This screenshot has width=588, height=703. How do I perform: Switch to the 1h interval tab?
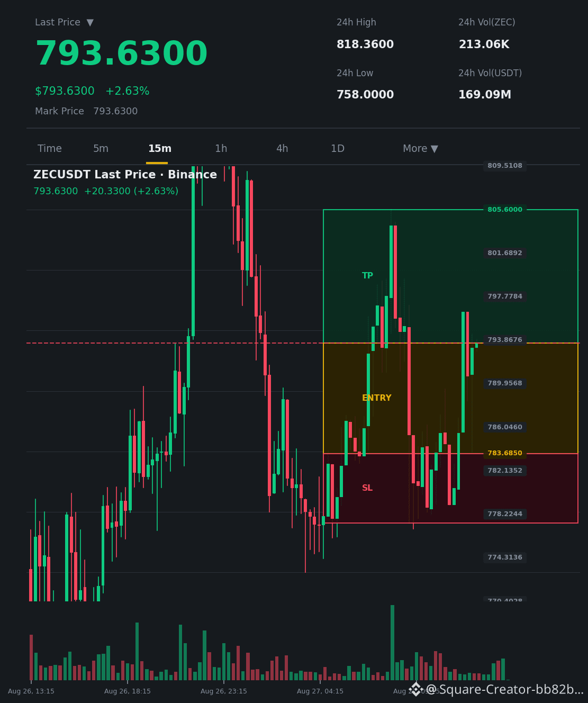(x=221, y=149)
